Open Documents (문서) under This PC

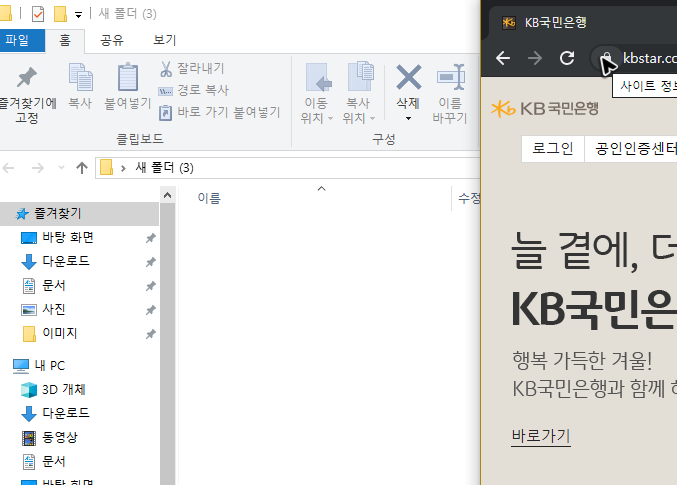point(54,461)
